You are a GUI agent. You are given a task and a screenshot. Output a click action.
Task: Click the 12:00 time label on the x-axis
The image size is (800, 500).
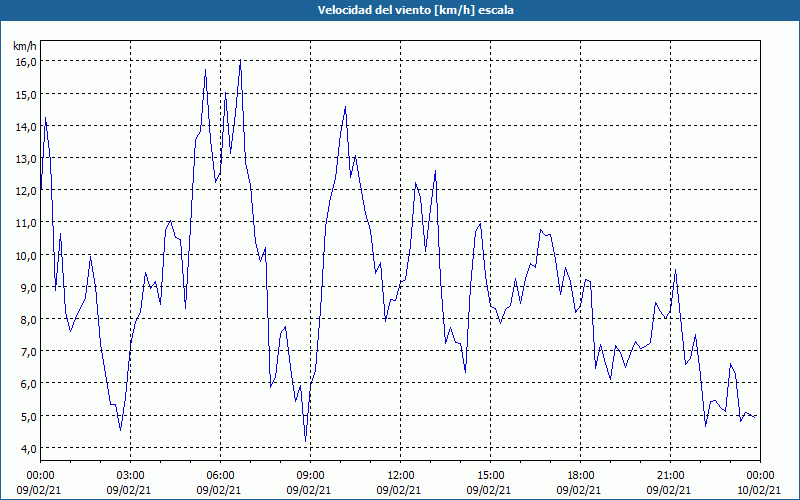pyautogui.click(x=401, y=476)
